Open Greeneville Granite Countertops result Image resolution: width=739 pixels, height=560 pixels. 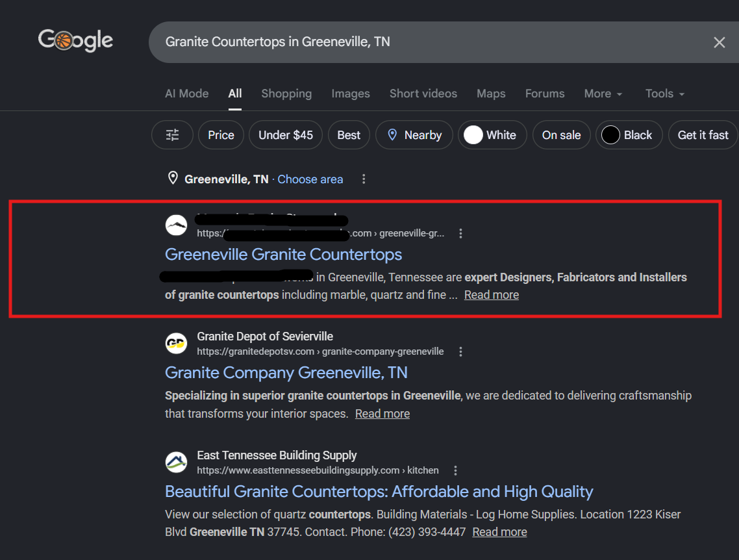(283, 254)
